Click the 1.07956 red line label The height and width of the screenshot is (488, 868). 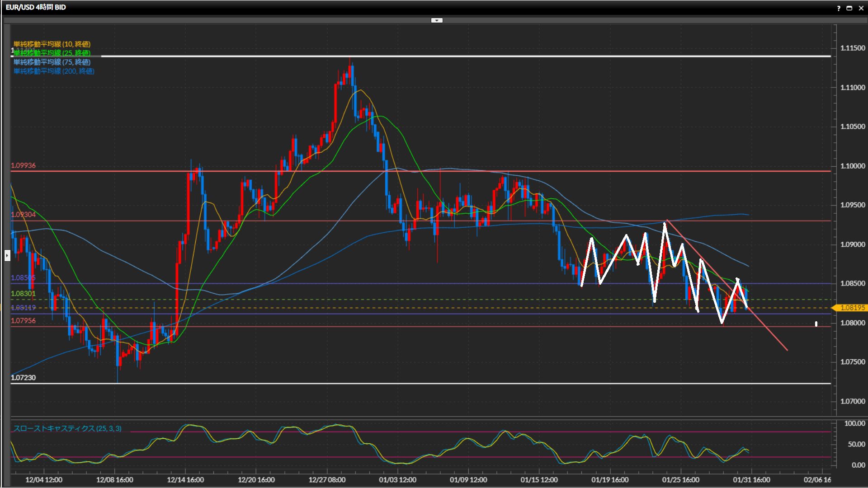pyautogui.click(x=24, y=321)
